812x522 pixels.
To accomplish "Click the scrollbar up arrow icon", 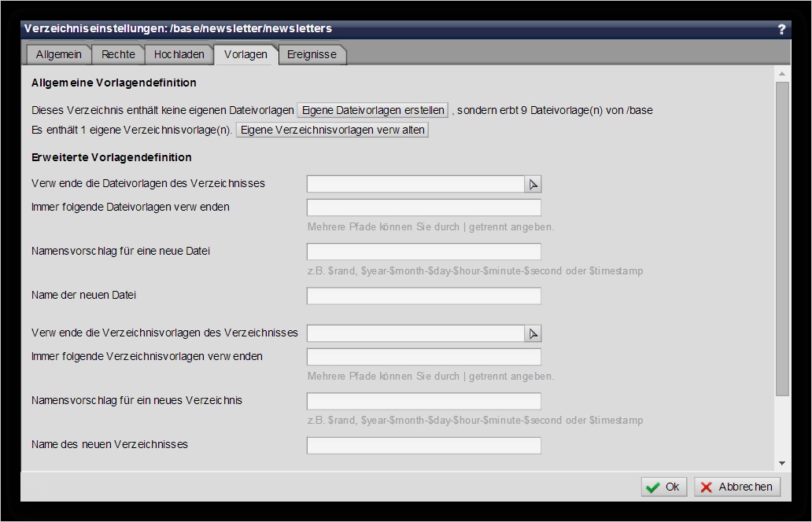I will [781, 73].
